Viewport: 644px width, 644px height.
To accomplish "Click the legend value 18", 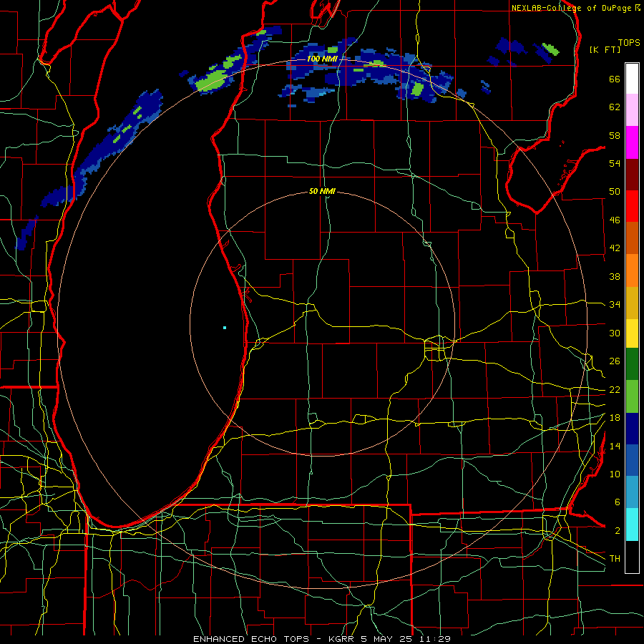I will [615, 418].
